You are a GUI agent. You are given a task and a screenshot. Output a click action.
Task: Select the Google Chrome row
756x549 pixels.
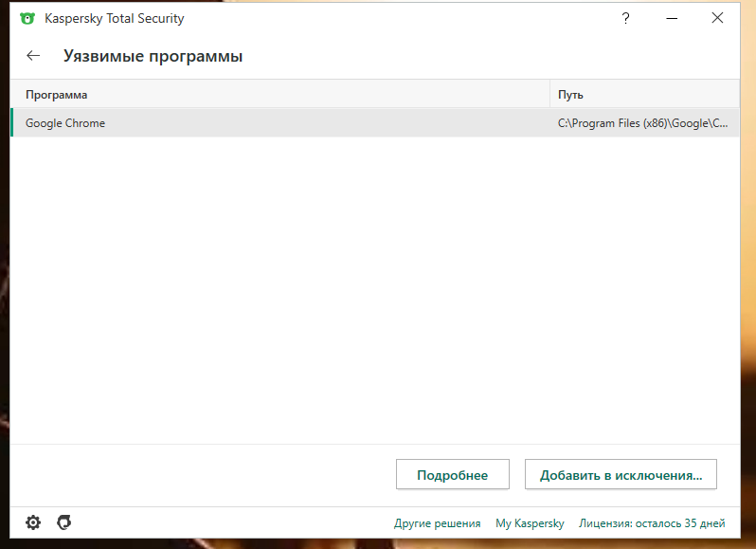coord(374,123)
